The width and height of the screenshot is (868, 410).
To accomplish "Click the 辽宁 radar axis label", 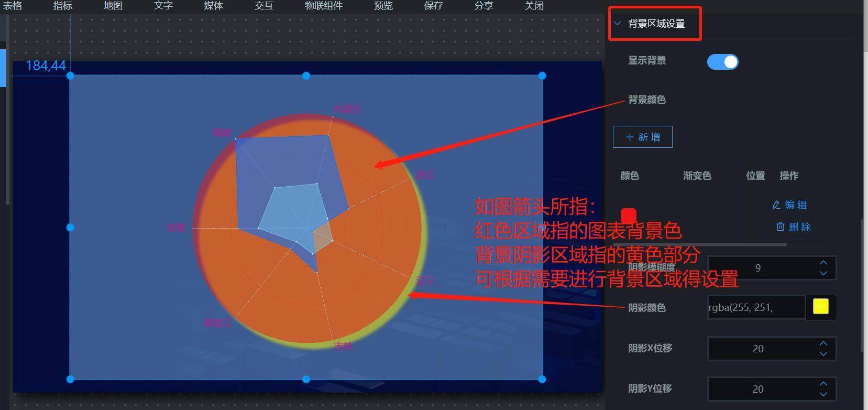I will tap(425, 280).
